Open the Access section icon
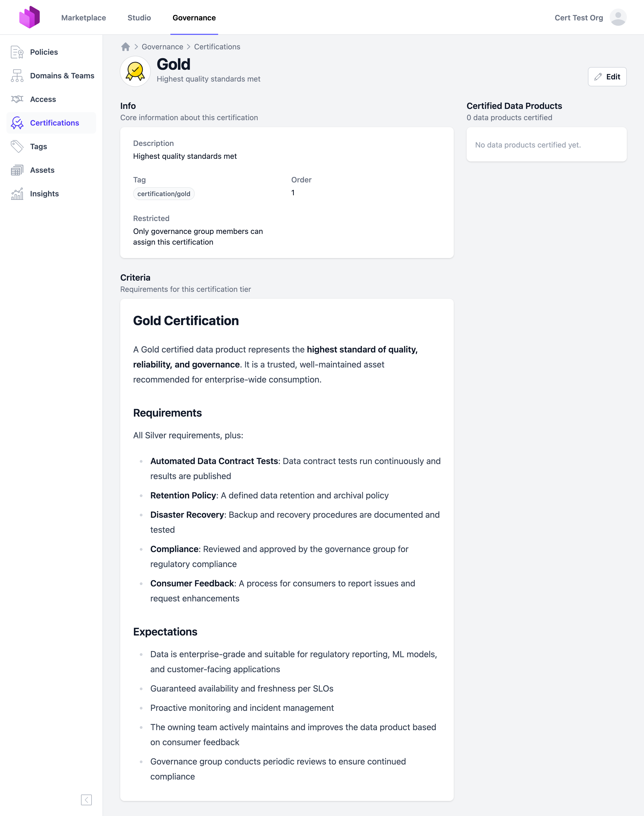644x816 pixels. (x=17, y=99)
